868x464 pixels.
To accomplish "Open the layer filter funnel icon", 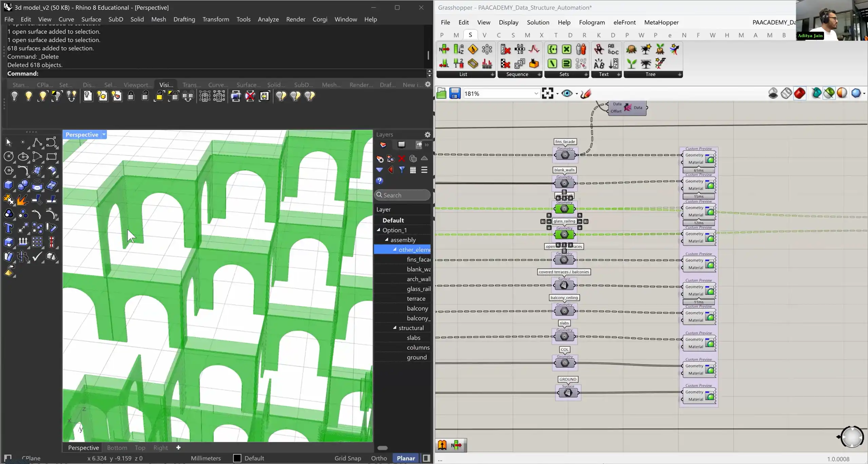I will coord(402,170).
